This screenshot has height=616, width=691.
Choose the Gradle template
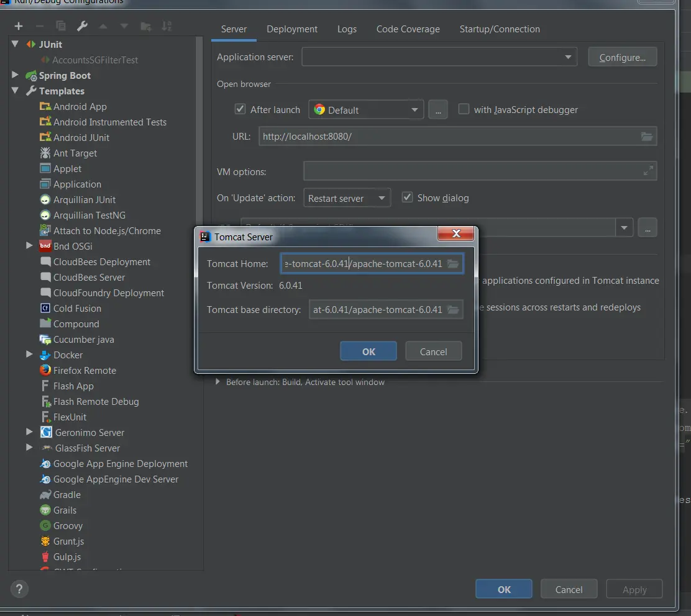(x=60, y=495)
